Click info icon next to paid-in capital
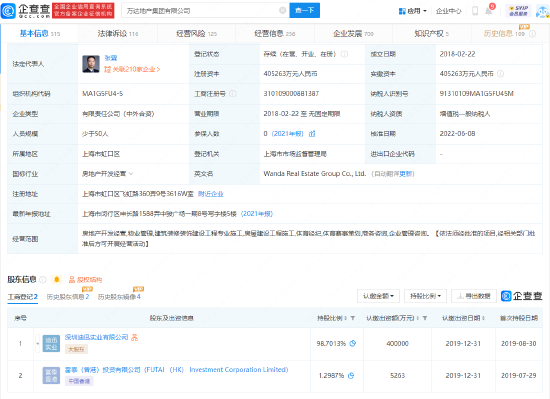 coord(501,74)
